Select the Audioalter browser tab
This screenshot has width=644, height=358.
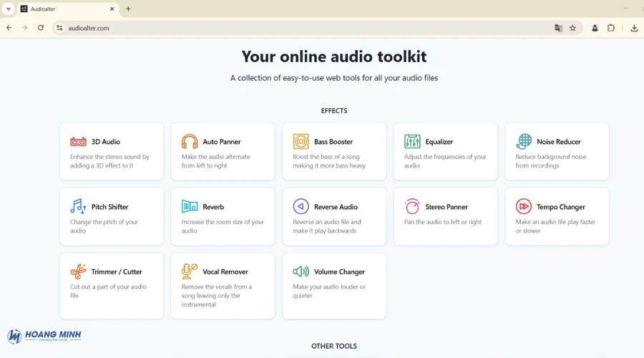68,9
